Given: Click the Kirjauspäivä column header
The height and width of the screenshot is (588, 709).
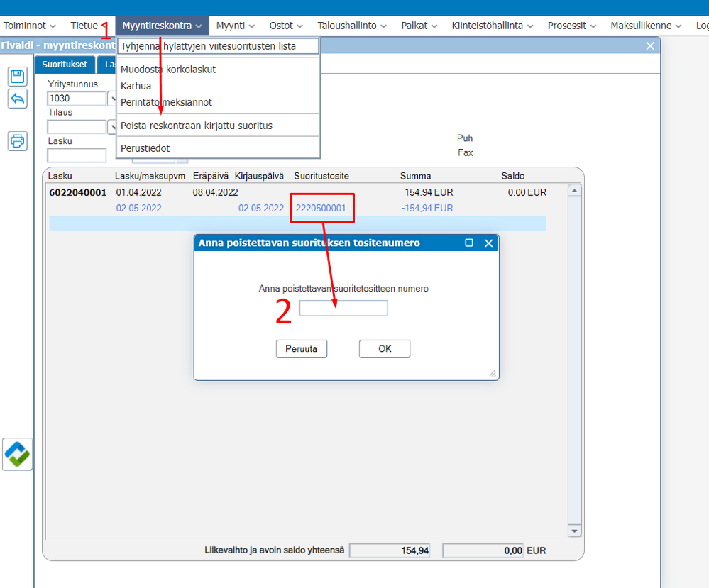Looking at the screenshot, I should [259, 177].
